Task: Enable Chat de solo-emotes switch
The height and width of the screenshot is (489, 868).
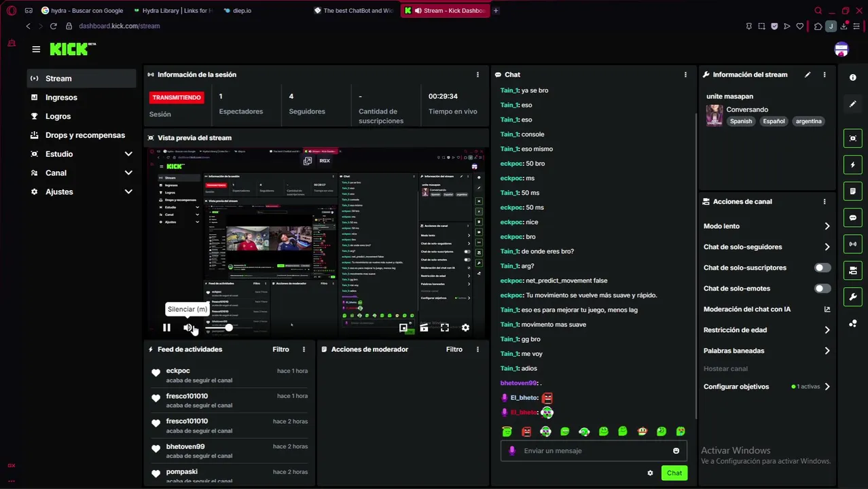Action: pyautogui.click(x=822, y=289)
